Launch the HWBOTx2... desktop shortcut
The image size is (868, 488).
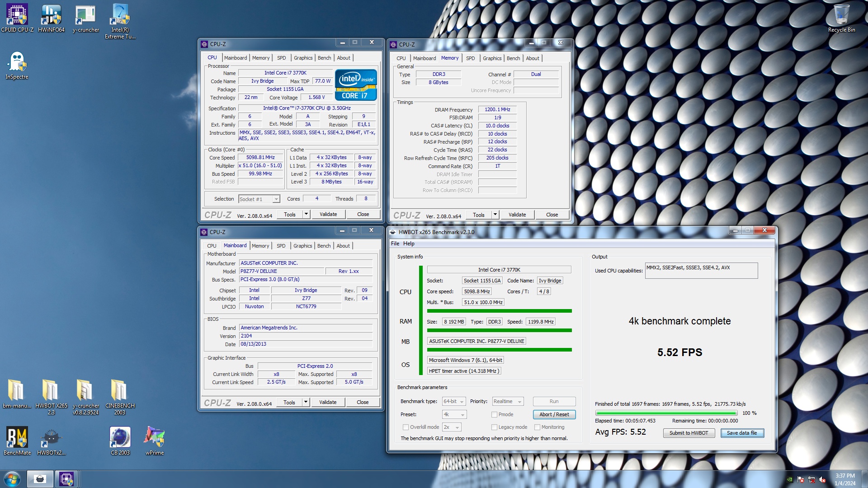click(51, 441)
